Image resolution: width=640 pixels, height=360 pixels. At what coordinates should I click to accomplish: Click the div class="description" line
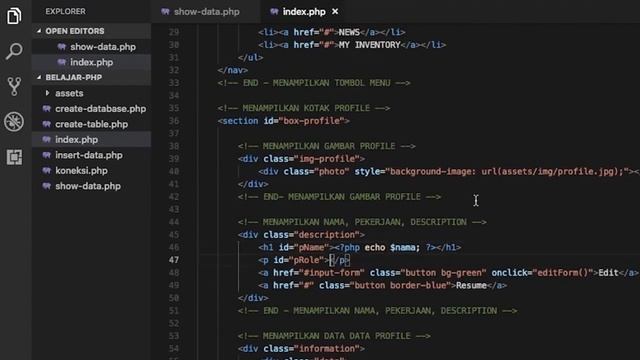click(x=301, y=235)
